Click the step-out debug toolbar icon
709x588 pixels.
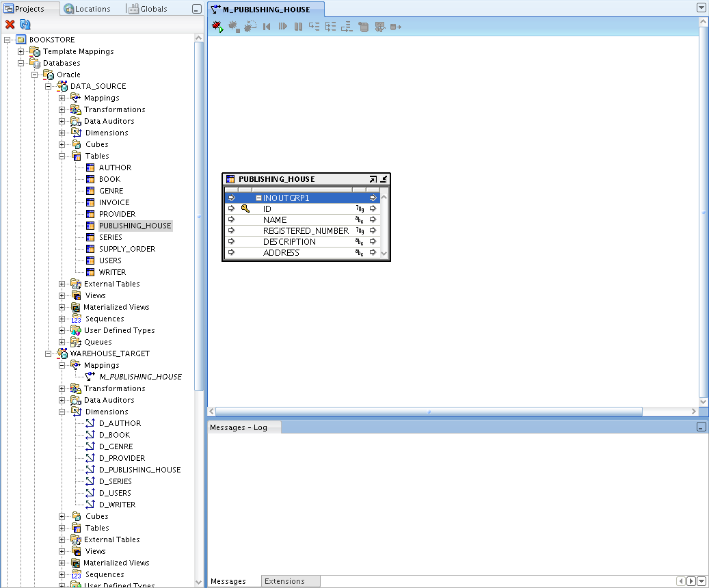(347, 27)
